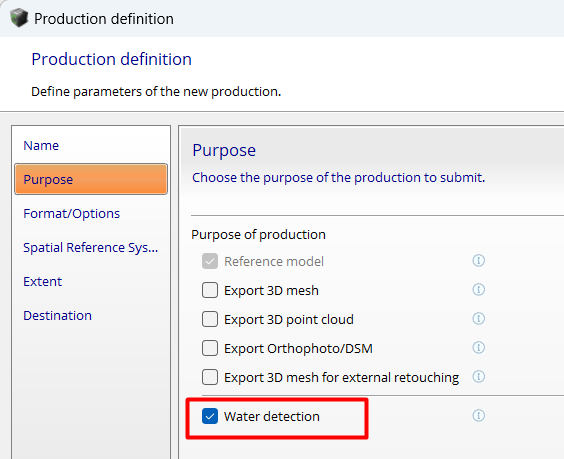Click the ContextCapture cube icon in title bar
This screenshot has width=564, height=459.
tap(19, 18)
